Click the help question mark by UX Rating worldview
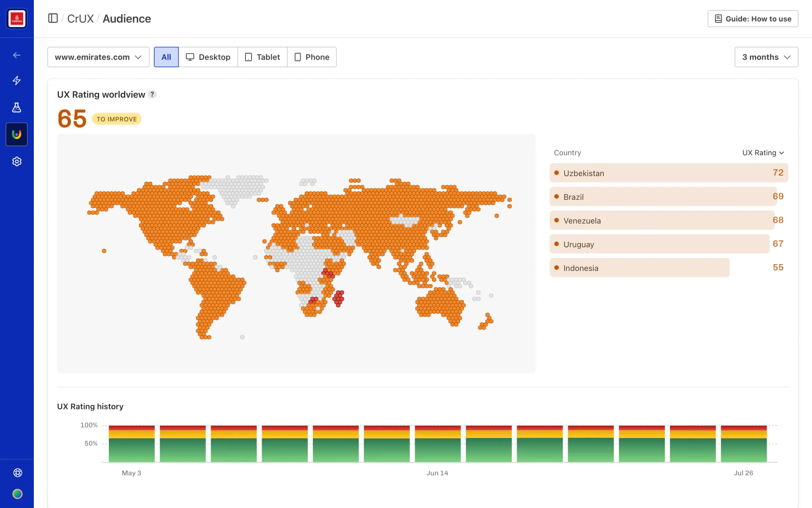This screenshot has width=812, height=508. pos(152,94)
